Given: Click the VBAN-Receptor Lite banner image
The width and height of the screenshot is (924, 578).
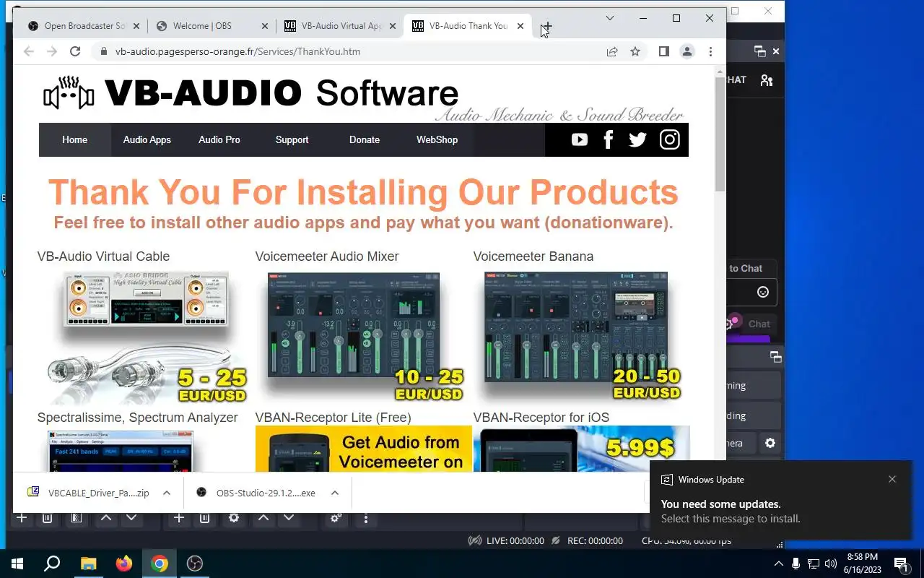Looking at the screenshot, I should tap(363, 449).
